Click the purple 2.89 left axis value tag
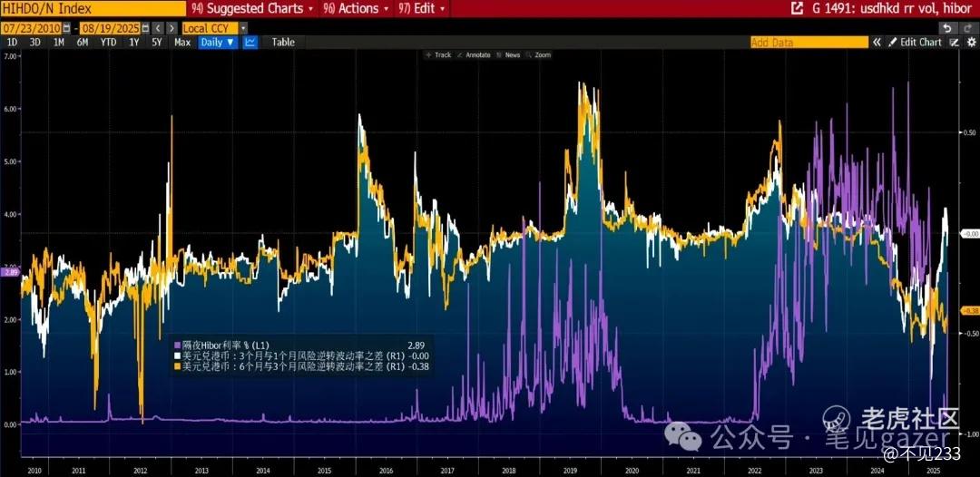Viewport: 980px width, 477px height. tap(11, 271)
